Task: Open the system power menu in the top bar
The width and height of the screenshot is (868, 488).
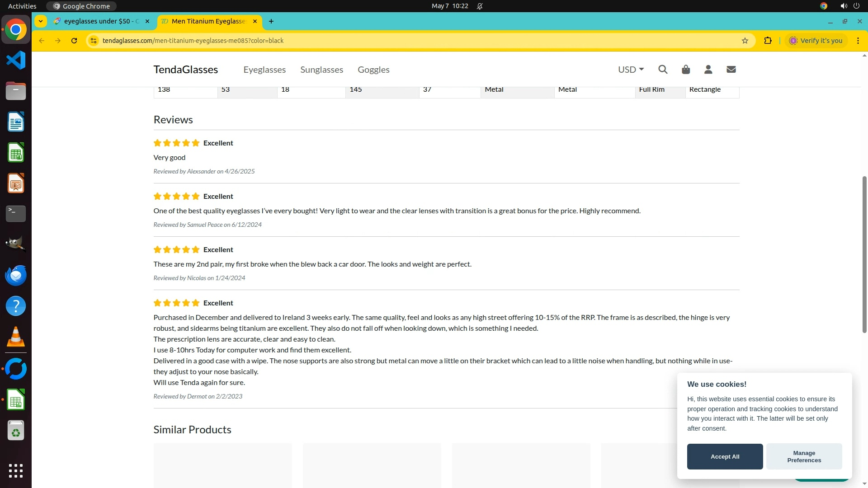Action: click(x=856, y=6)
